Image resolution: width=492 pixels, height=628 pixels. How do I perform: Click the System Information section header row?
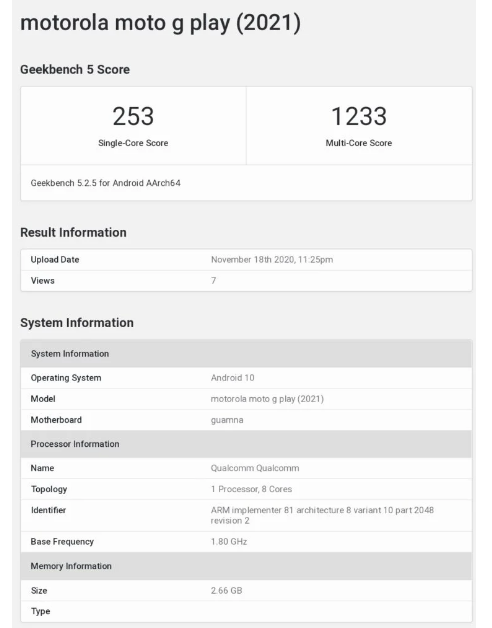tap(246, 354)
